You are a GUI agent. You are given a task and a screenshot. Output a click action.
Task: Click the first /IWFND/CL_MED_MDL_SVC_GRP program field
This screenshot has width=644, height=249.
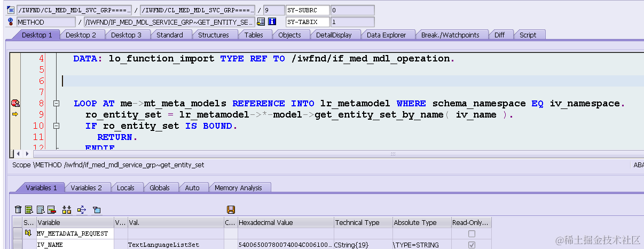(74, 10)
